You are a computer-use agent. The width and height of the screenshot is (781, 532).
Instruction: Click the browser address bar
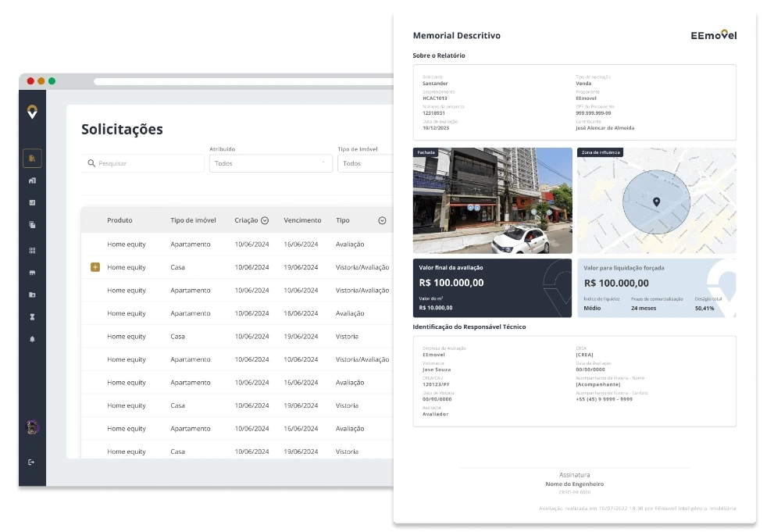(244, 82)
